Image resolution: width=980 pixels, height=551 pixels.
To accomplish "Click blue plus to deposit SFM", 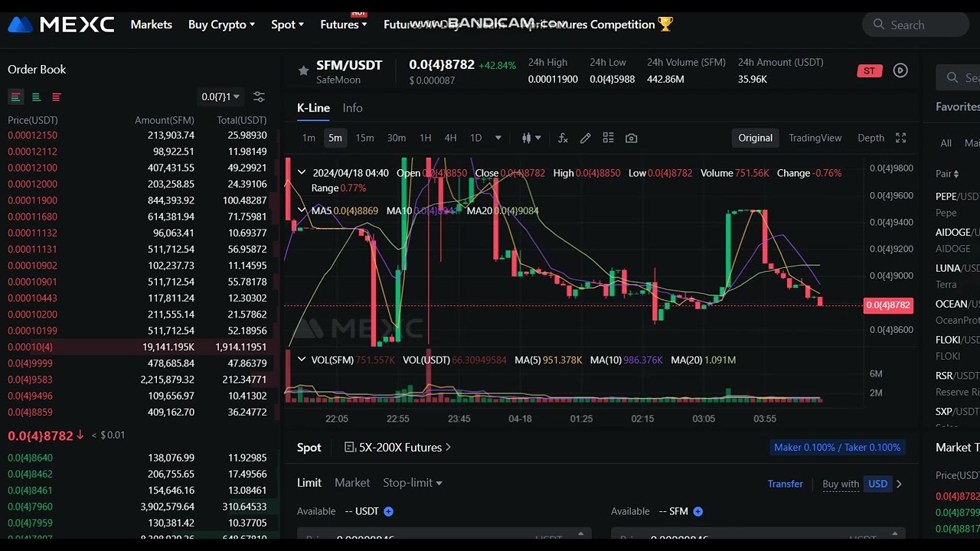I will 697,511.
